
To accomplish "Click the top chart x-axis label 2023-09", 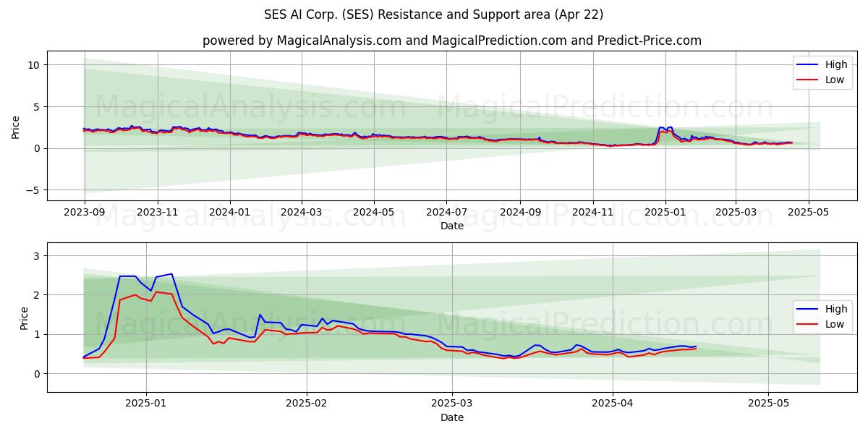I will 85,213.
